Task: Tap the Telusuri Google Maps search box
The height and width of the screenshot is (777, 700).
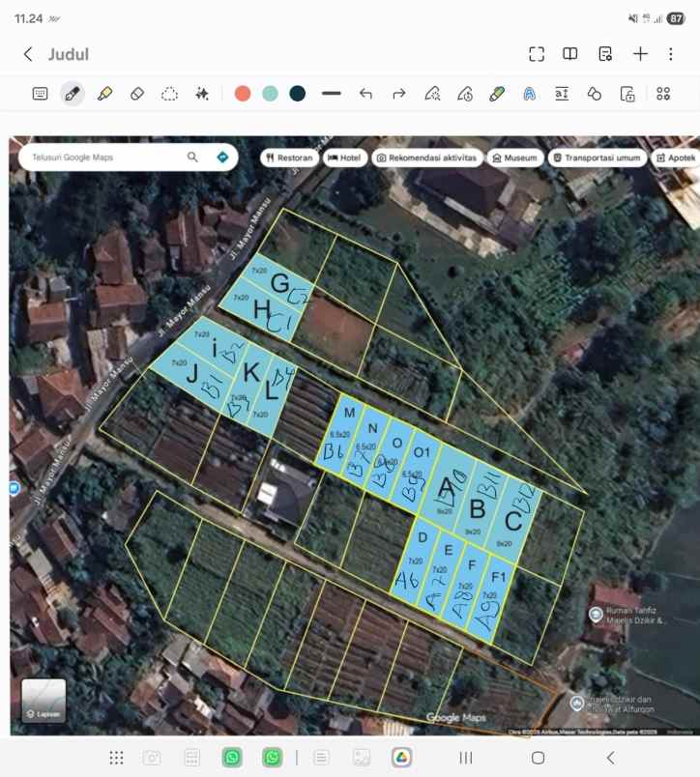Action: [128, 158]
